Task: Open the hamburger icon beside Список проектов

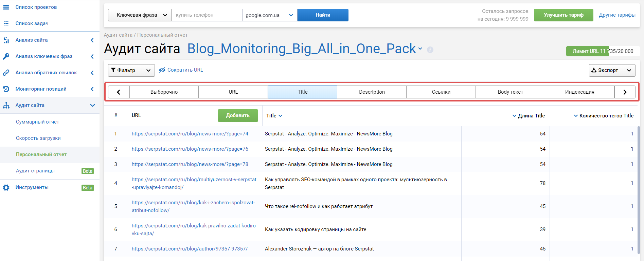Action: [6, 7]
